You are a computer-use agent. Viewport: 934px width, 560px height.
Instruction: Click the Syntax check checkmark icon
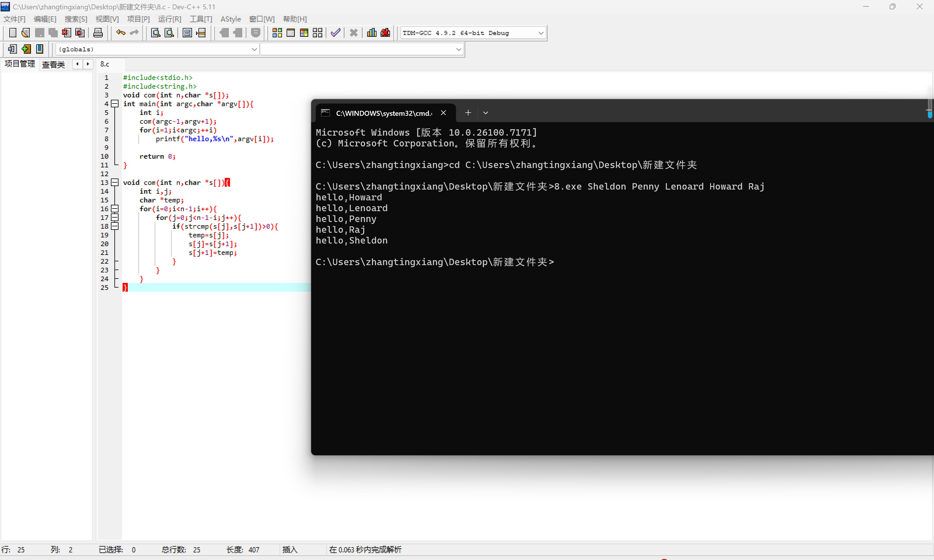pos(335,33)
